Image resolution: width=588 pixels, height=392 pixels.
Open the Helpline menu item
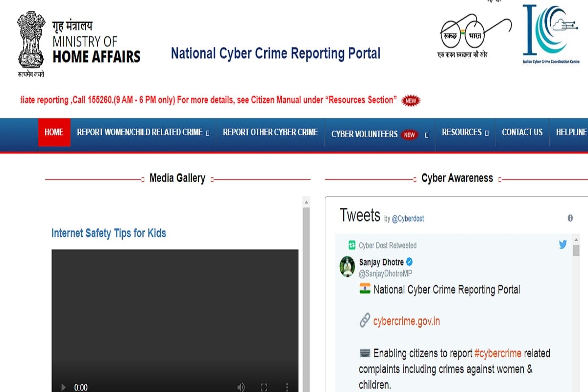point(571,132)
